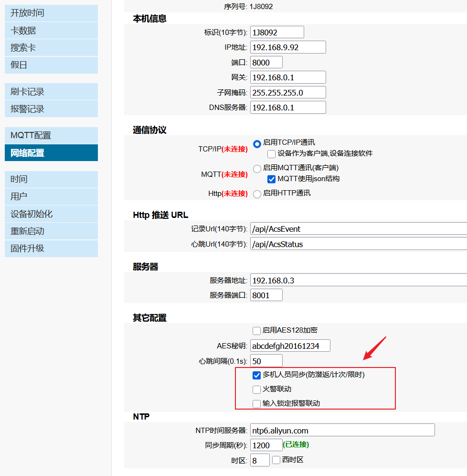This screenshot has height=476, width=467.
Task: Edit the AES秘钥 input field
Action: [x=290, y=346]
